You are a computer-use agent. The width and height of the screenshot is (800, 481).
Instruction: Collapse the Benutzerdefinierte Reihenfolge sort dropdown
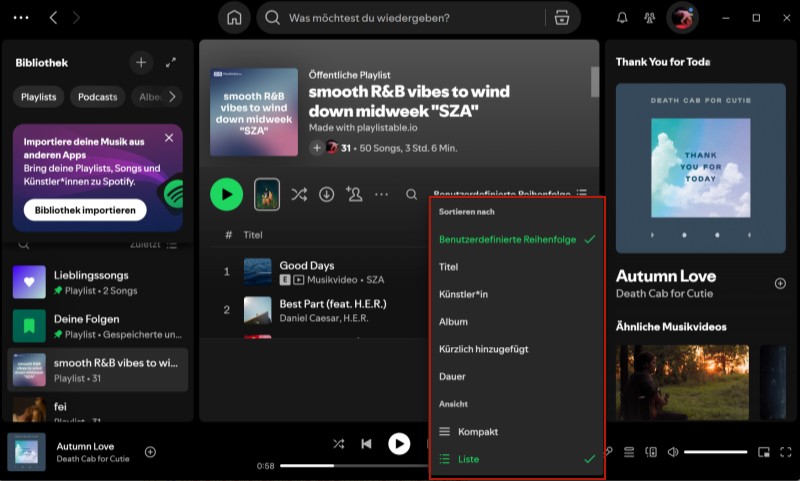coord(510,193)
